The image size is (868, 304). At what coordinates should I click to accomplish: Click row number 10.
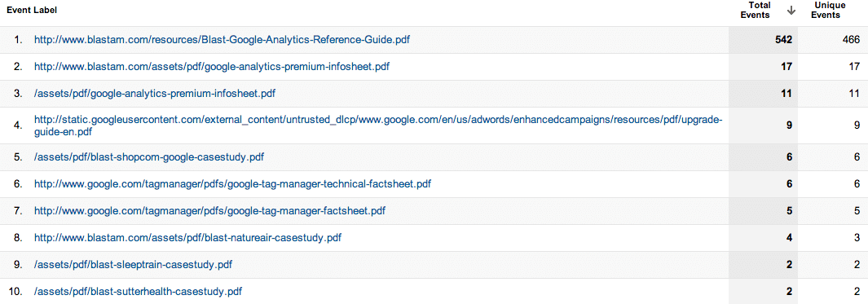(x=16, y=291)
